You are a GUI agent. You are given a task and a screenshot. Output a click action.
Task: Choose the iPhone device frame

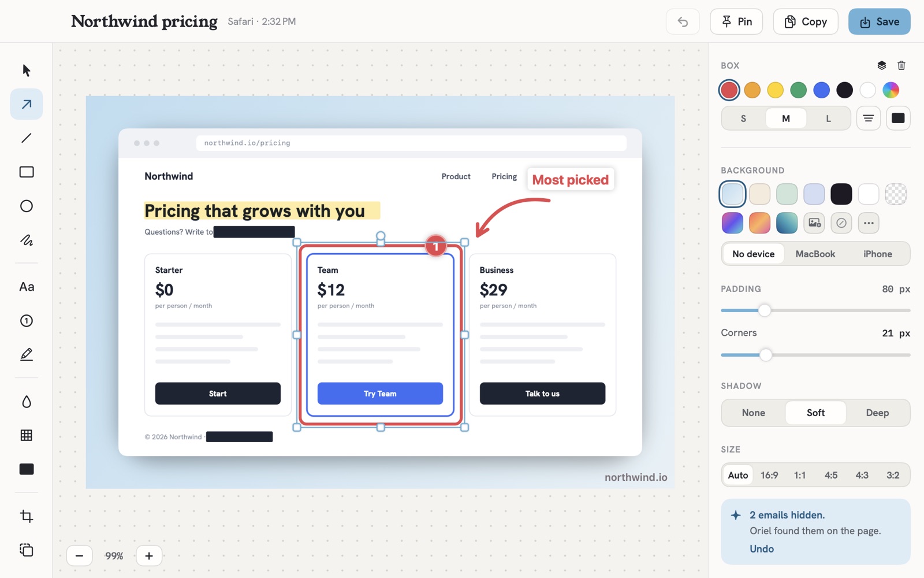point(878,254)
